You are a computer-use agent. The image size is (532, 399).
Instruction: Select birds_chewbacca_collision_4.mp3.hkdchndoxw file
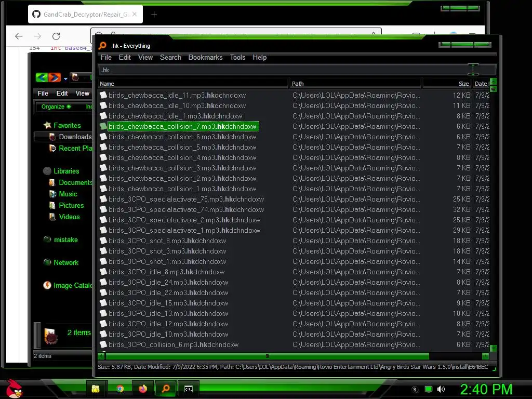pos(182,158)
